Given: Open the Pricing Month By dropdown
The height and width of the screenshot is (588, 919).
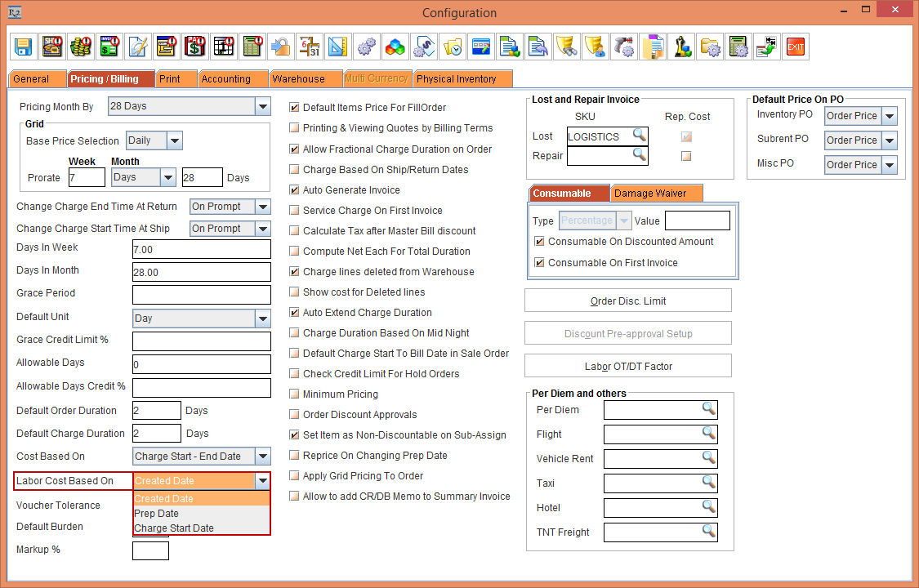Looking at the screenshot, I should click(x=262, y=106).
